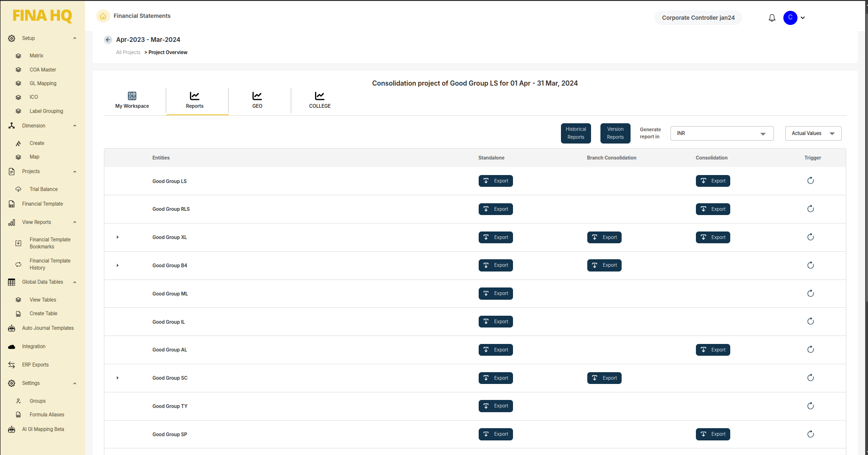Open the Actual Values dropdown
Viewport: 868px width, 455px height.
coord(813,134)
